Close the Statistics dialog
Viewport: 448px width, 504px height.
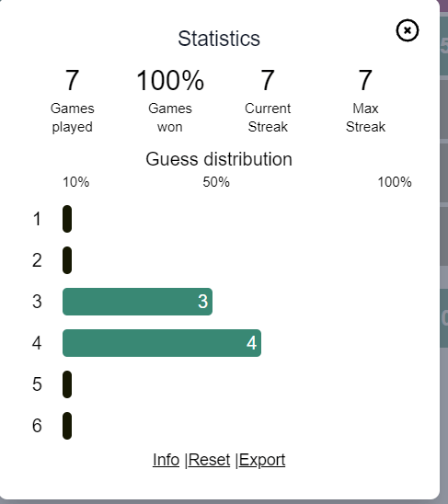point(408,30)
